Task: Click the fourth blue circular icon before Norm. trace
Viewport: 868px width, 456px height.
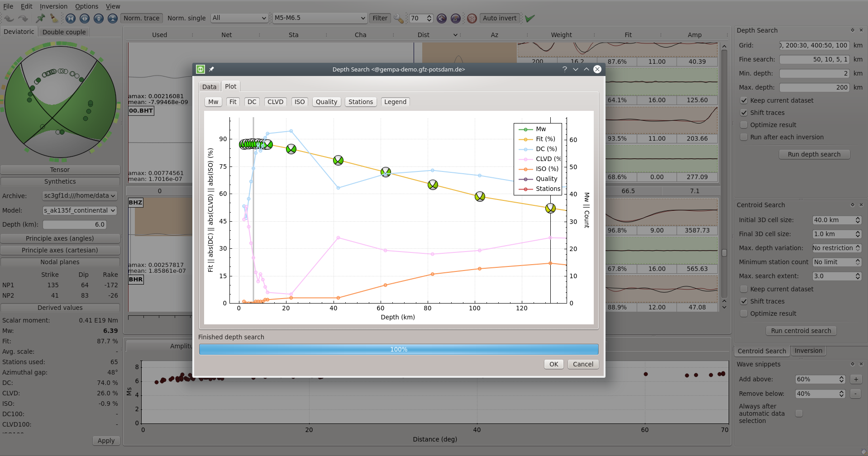Action: pos(113,18)
